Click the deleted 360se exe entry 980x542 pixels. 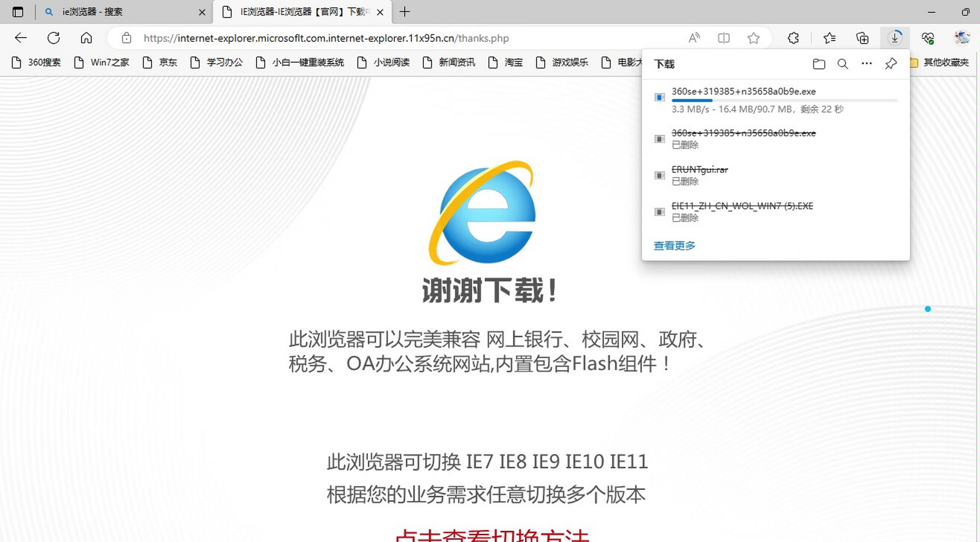pyautogui.click(x=776, y=139)
